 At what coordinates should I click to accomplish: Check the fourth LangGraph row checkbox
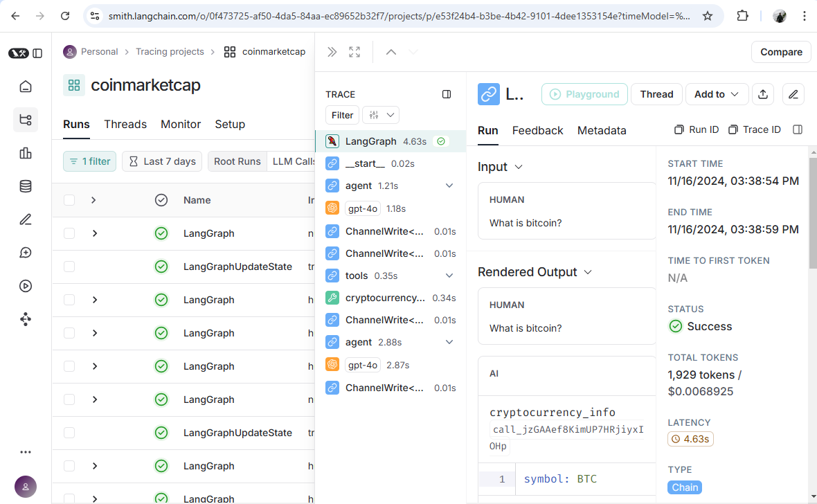tap(69, 366)
